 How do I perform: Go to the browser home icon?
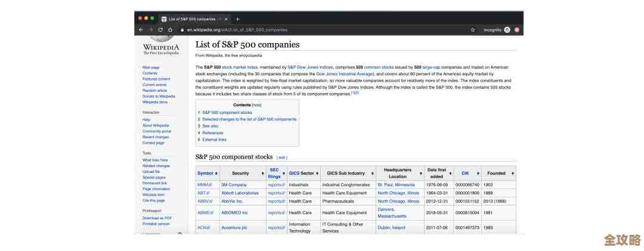click(x=170, y=29)
